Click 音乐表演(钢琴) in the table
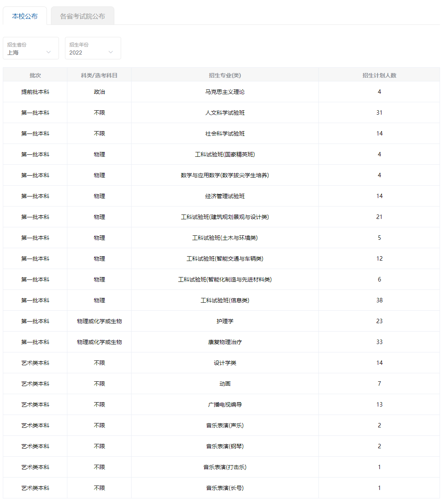The image size is (442, 504). (225, 446)
